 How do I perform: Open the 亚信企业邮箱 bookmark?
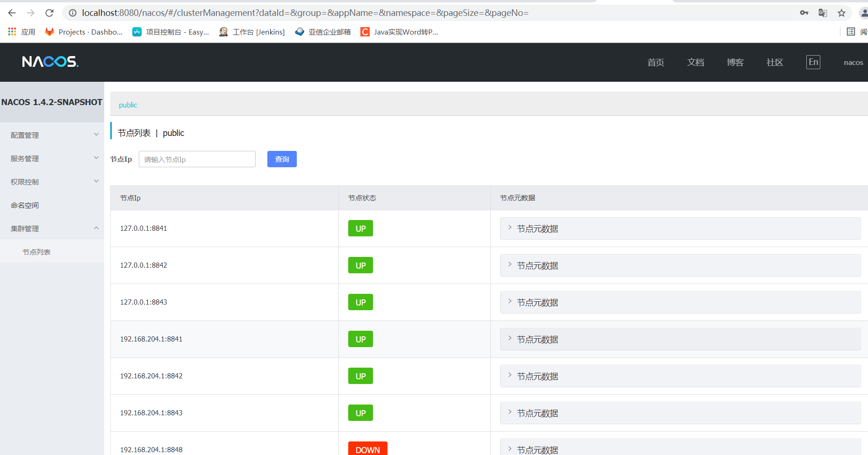coord(323,32)
